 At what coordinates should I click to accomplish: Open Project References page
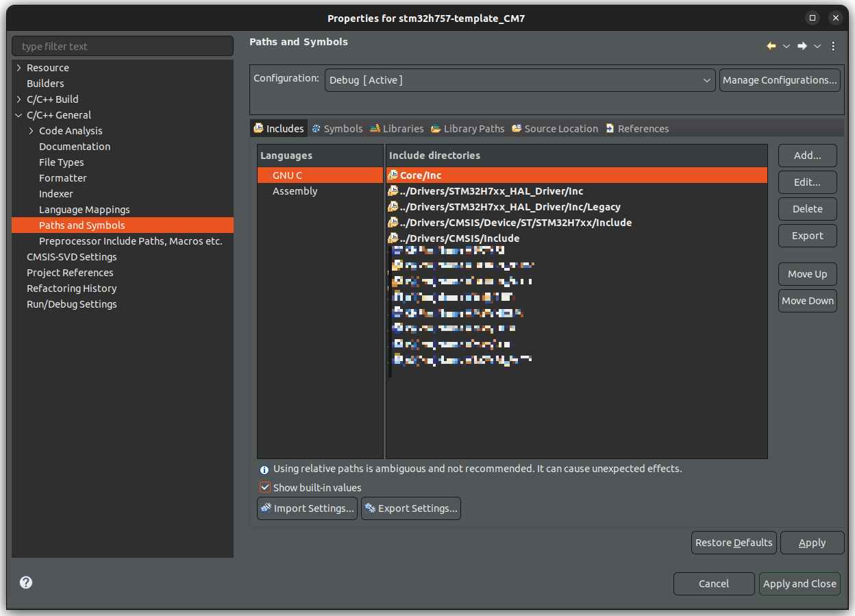click(x=70, y=273)
